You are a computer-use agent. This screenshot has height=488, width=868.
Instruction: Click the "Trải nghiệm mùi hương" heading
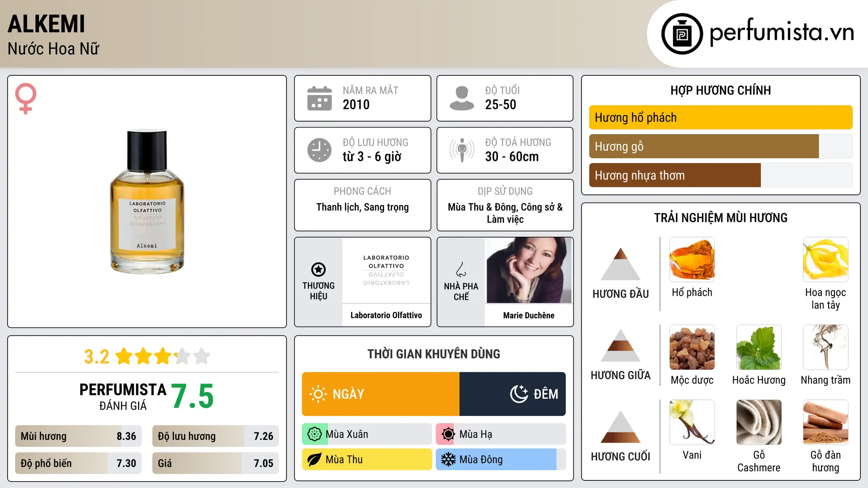click(x=721, y=218)
